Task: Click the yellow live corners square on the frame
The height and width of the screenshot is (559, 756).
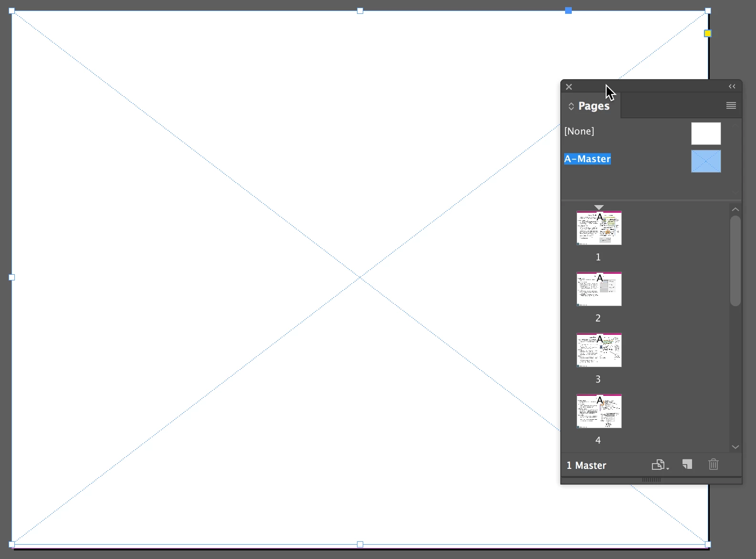Action: 708,33
